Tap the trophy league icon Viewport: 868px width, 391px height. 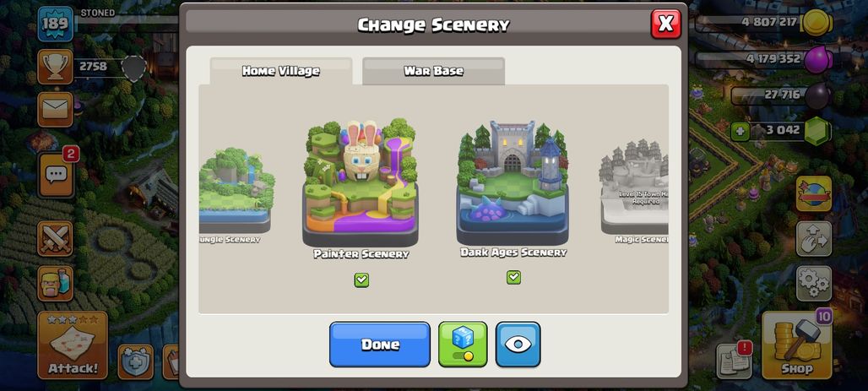click(56, 67)
